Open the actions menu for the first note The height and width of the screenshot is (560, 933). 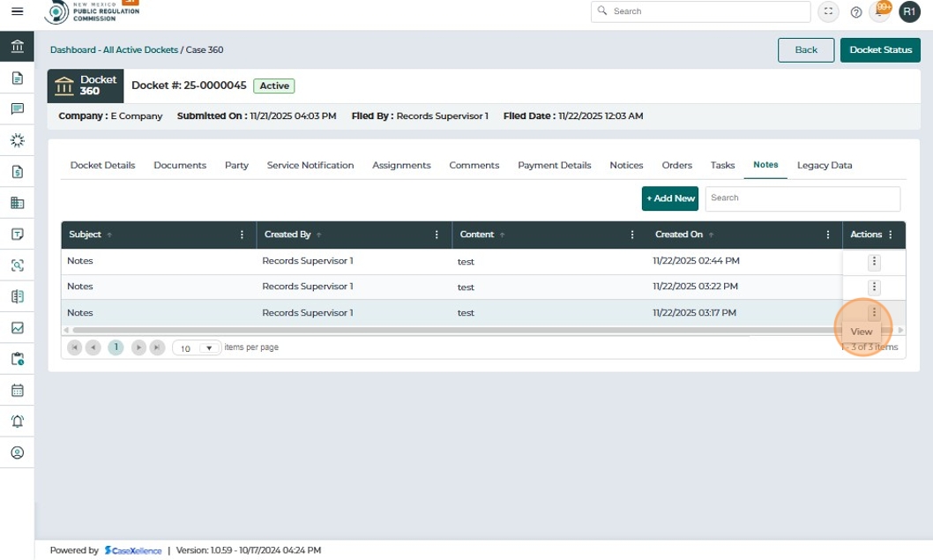tap(874, 261)
